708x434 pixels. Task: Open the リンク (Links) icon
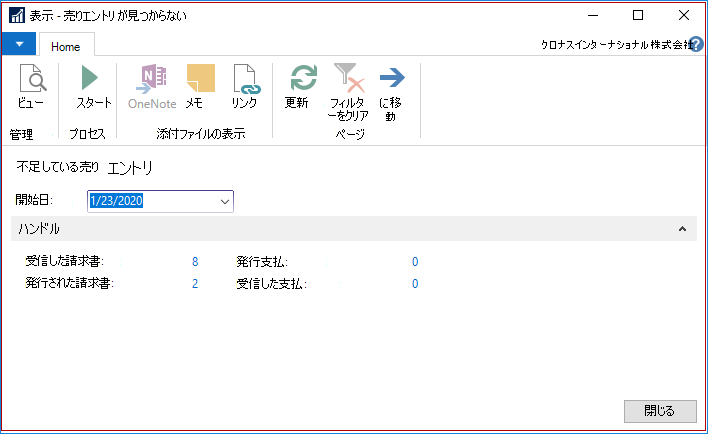pos(247,79)
